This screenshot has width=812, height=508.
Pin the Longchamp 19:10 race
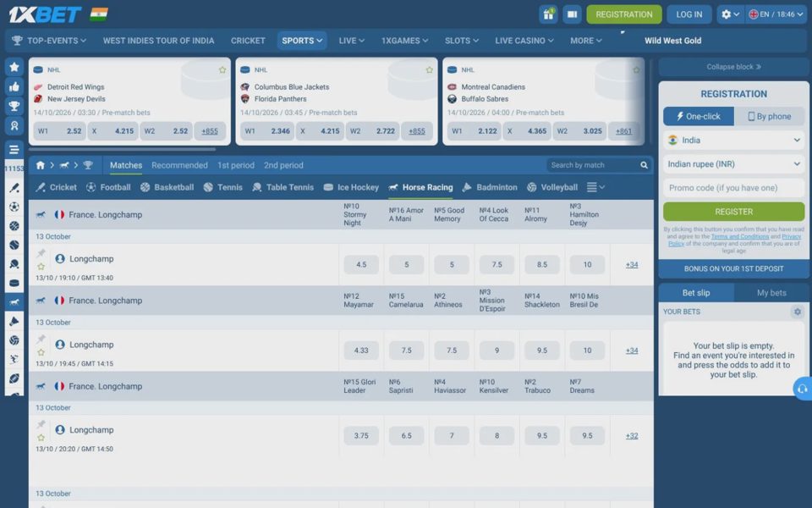(x=41, y=253)
